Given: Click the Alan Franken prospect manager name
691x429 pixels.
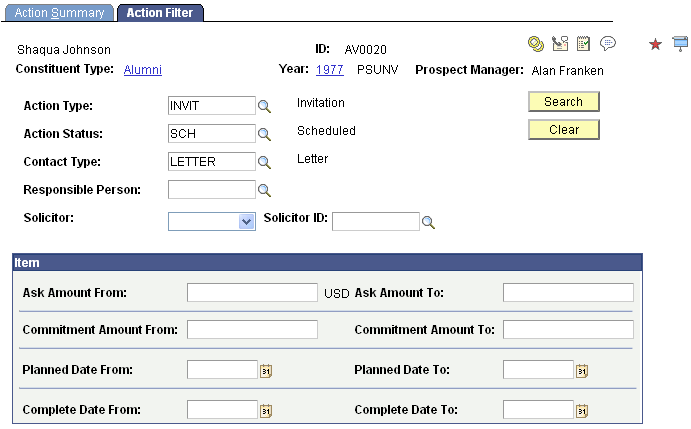Looking at the screenshot, I should (568, 71).
